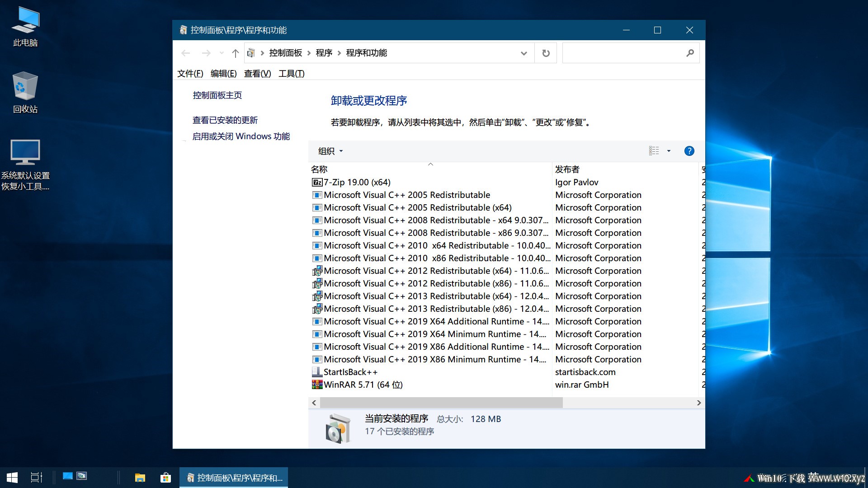The width and height of the screenshot is (868, 488).
Task: Click the show desktop quick launch icon
Action: click(x=68, y=476)
